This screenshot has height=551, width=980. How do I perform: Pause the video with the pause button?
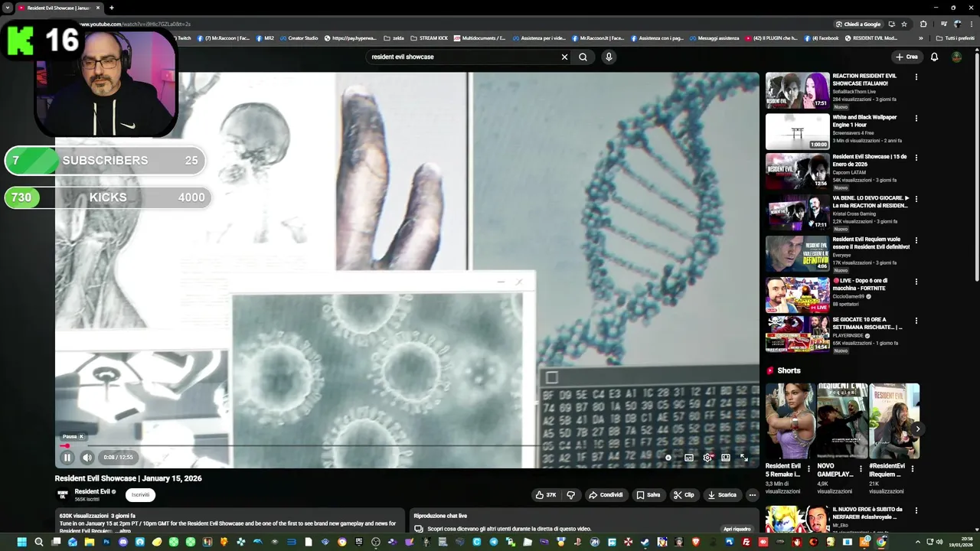coord(67,458)
